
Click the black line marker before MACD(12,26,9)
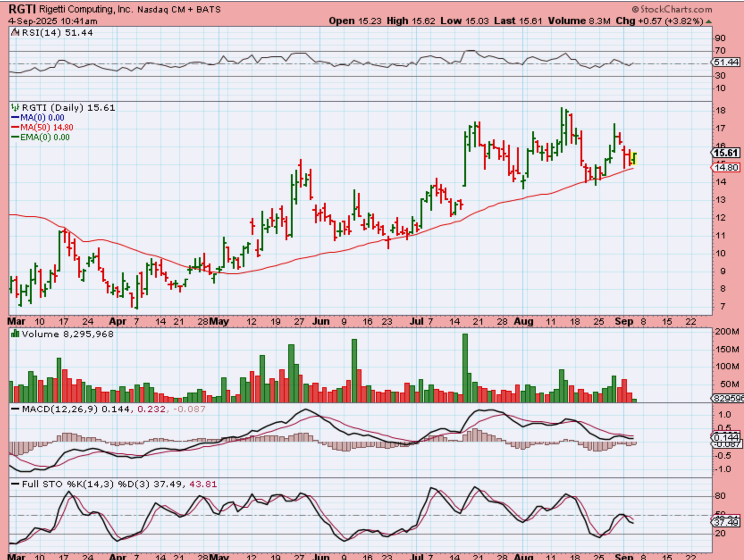coord(15,409)
